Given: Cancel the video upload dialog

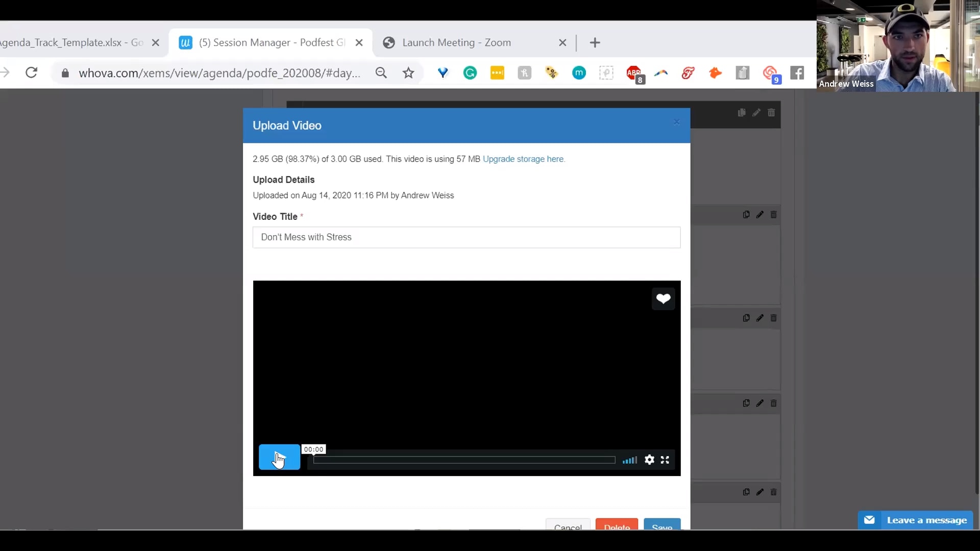Looking at the screenshot, I should (x=568, y=525).
